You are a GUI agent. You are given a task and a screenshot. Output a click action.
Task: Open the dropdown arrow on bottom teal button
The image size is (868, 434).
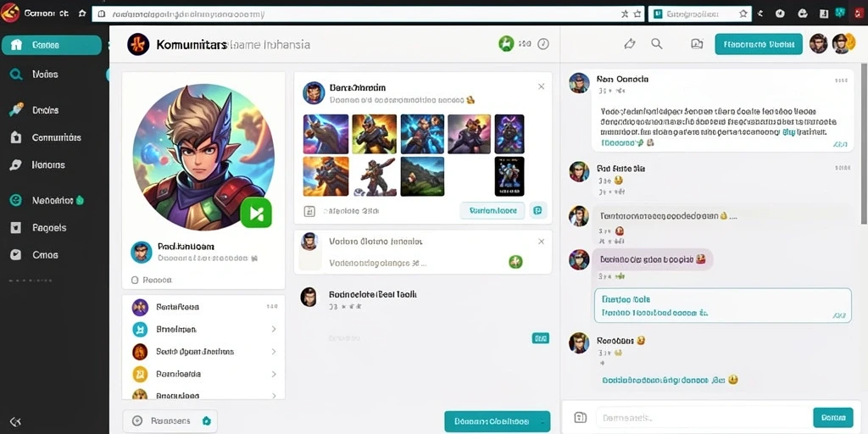click(542, 421)
